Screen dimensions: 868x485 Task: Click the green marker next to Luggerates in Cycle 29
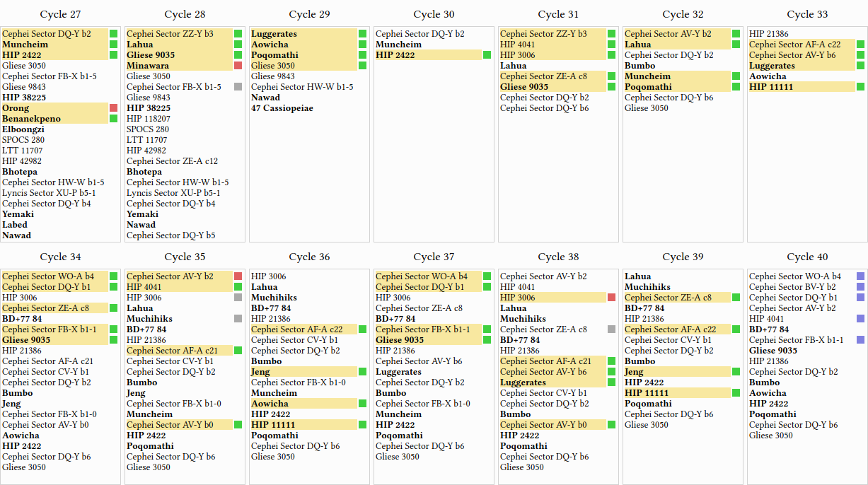coord(362,34)
